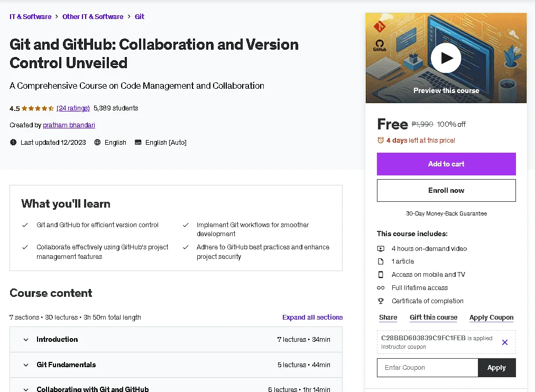Click the 'What you'll learn' heading
Image resolution: width=535 pixels, height=392 pixels.
(x=66, y=203)
